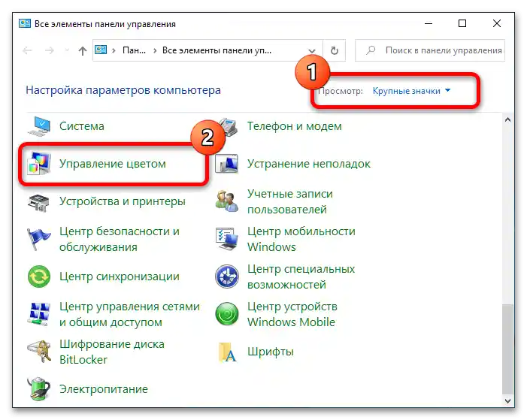The image size is (527, 420).
Task: Open the Устранение неполадок link
Action: (x=309, y=164)
